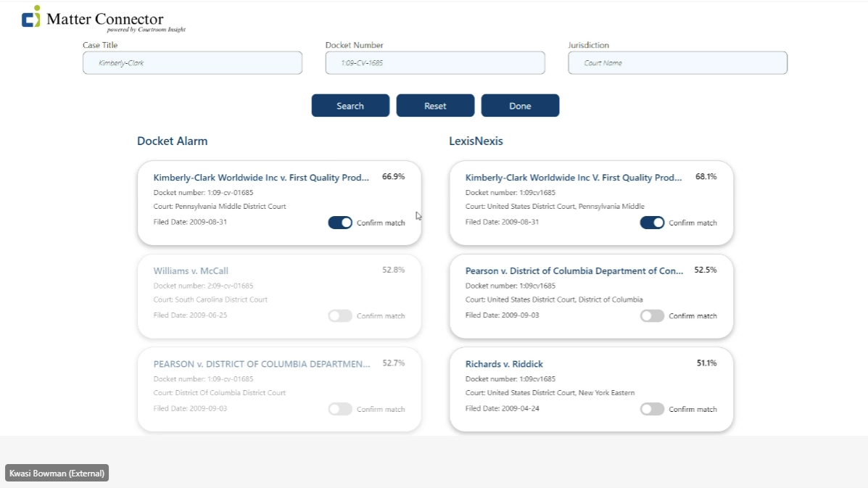Click the 66.9% match score
Viewport: 868px width, 488px height.
point(394,176)
